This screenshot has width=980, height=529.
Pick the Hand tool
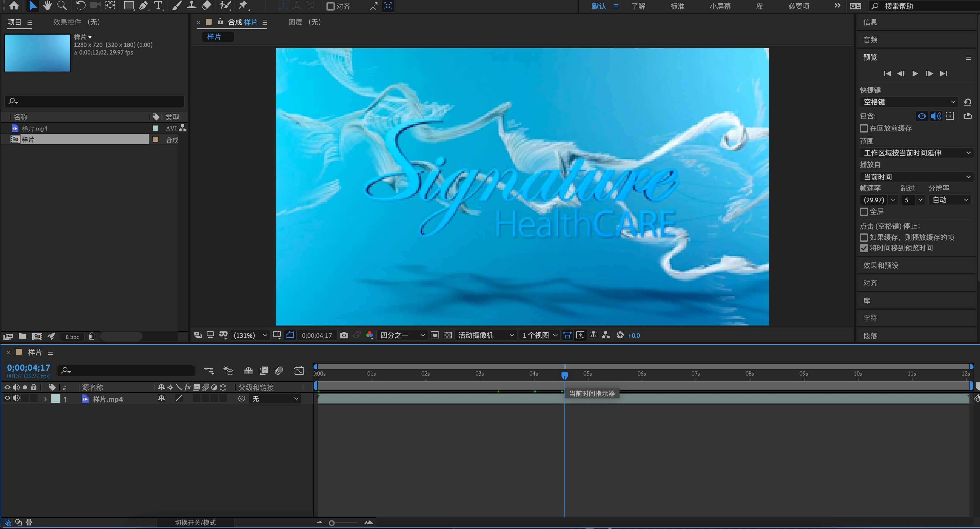pyautogui.click(x=47, y=6)
